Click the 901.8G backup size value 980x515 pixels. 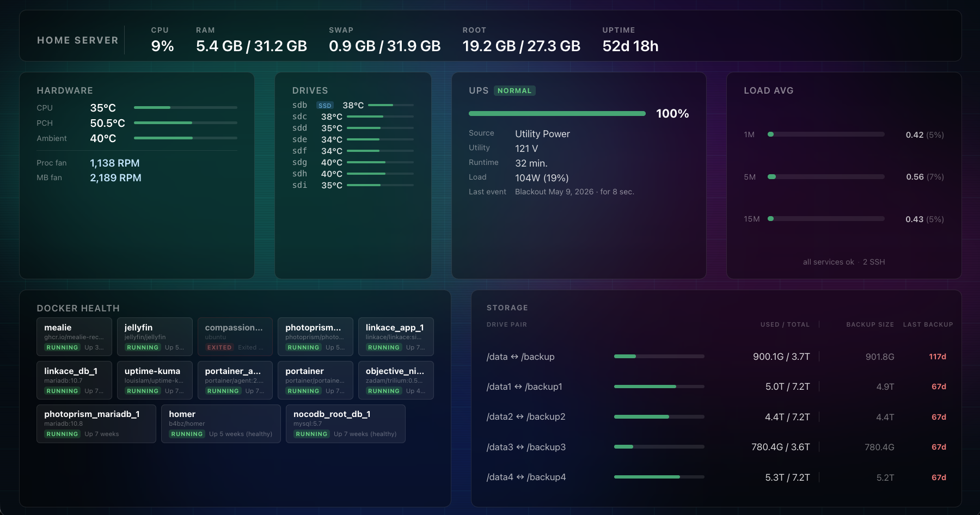click(x=880, y=357)
